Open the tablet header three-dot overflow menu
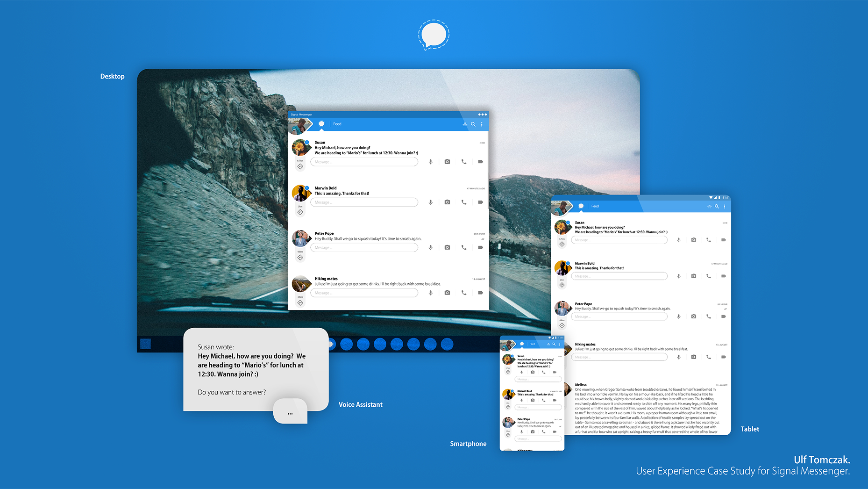This screenshot has height=489, width=868. [x=725, y=206]
